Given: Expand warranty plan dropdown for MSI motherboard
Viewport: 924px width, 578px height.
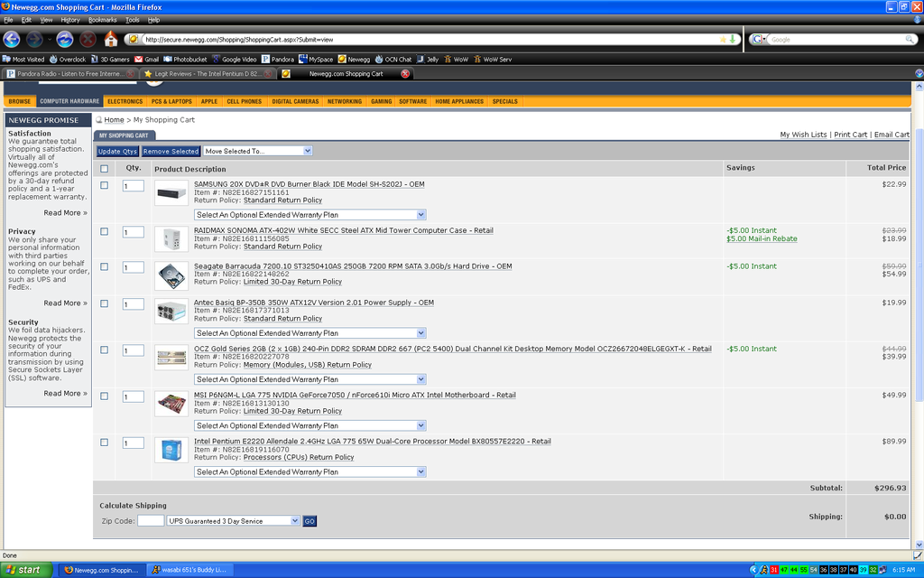Looking at the screenshot, I should click(x=310, y=426).
